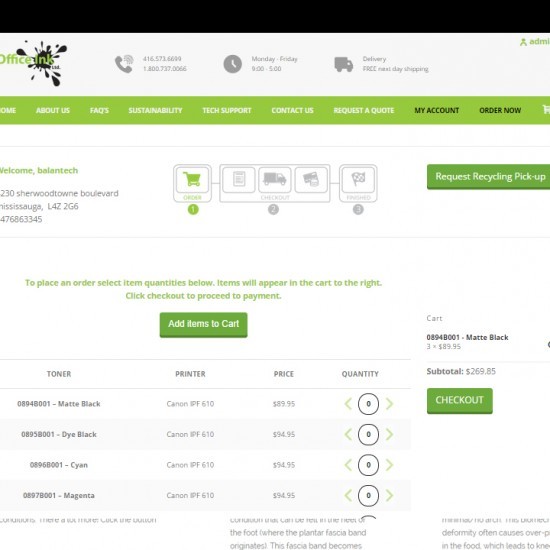Click the Matte Black quantity field
The height and width of the screenshot is (550, 550).
coord(368,404)
